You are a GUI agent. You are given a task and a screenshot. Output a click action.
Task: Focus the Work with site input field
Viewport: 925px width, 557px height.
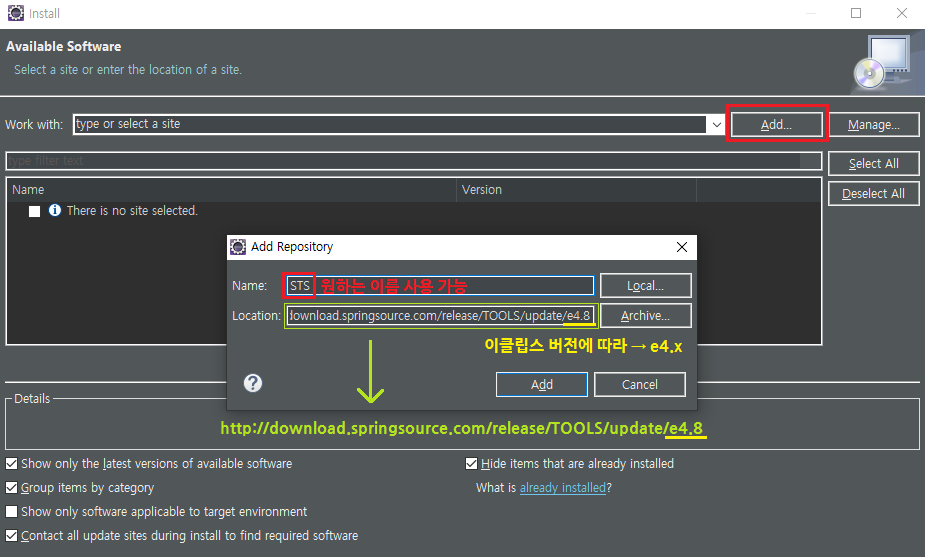[x=389, y=124]
